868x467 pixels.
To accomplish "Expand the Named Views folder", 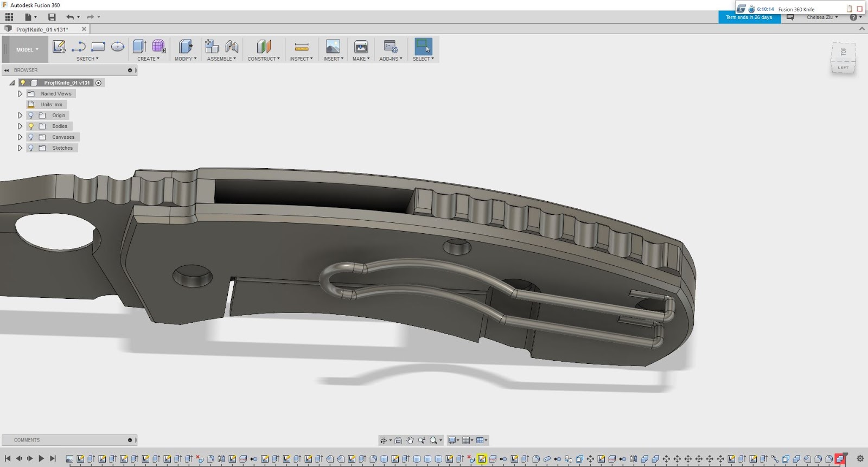I will coord(20,94).
